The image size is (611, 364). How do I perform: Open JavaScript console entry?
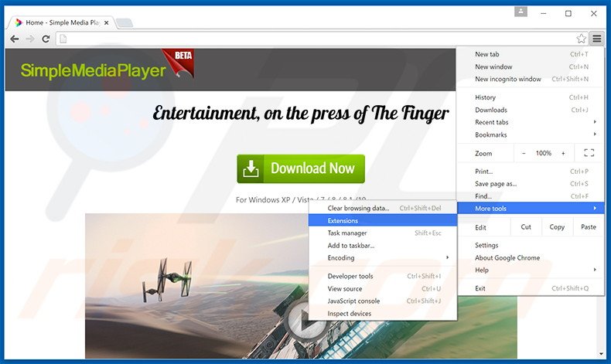tap(383, 301)
